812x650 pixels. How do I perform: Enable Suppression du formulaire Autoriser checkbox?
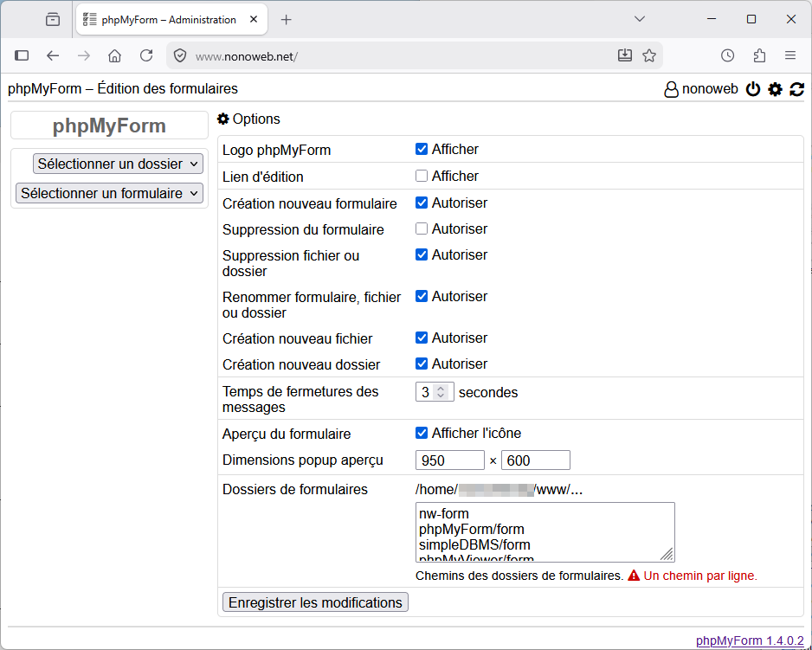[422, 228]
